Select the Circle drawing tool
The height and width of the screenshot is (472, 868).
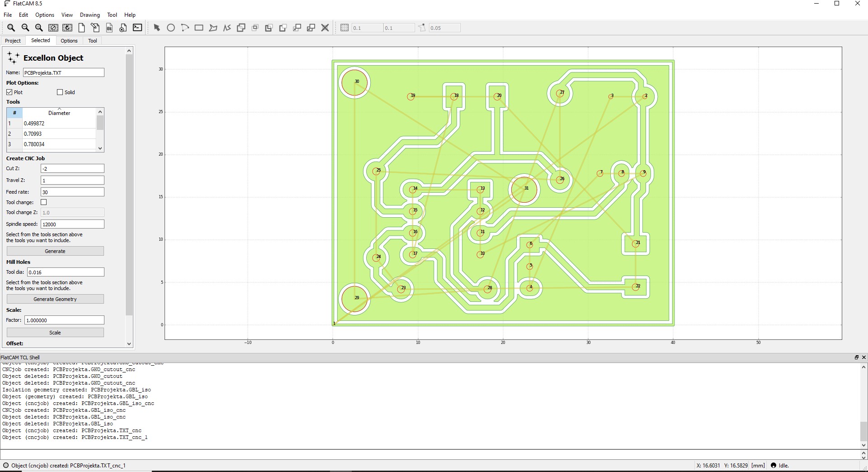[x=171, y=28]
